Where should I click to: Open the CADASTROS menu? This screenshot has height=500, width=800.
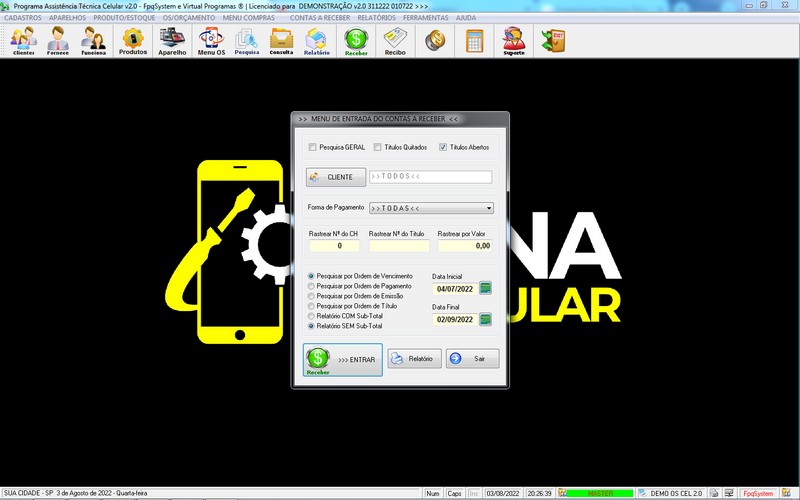coord(22,17)
